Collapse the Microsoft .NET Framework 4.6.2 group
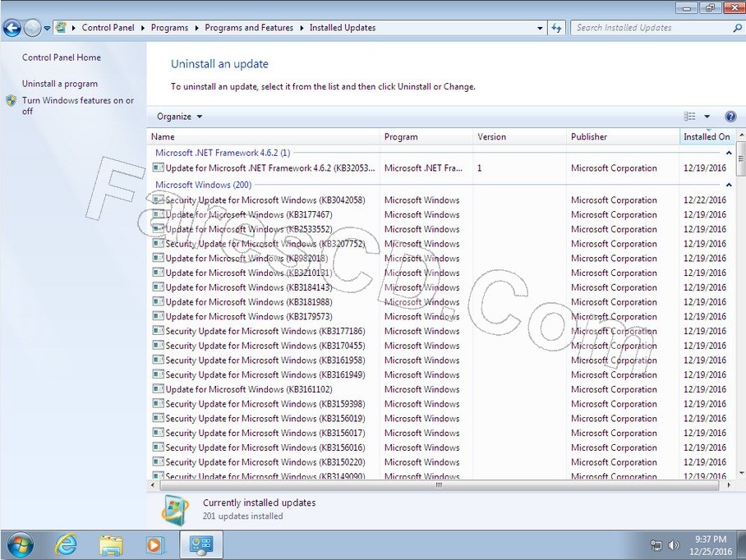This screenshot has height=560, width=746. 729,153
